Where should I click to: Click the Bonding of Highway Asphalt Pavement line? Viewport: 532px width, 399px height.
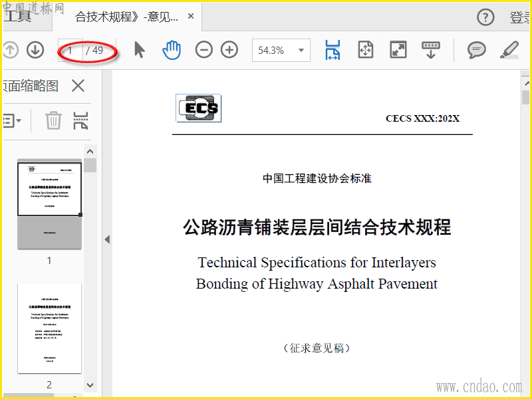(x=317, y=284)
